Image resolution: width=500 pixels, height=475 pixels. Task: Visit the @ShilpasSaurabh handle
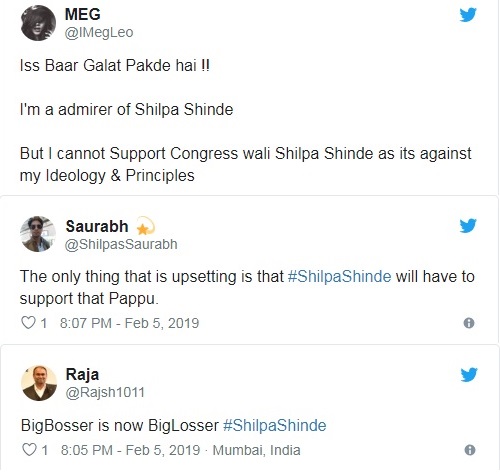[121, 244]
